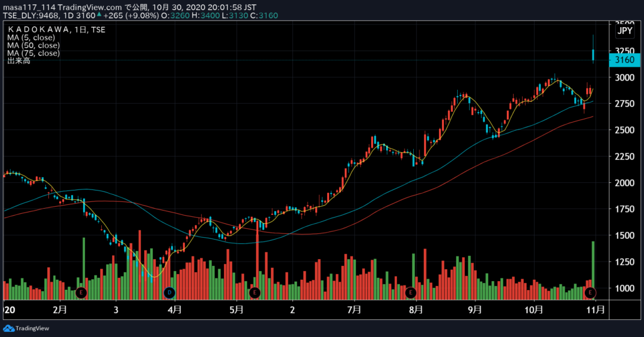Select the 出来高 volume indicator legend
Screen dimensions: 644x337
pos(19,61)
